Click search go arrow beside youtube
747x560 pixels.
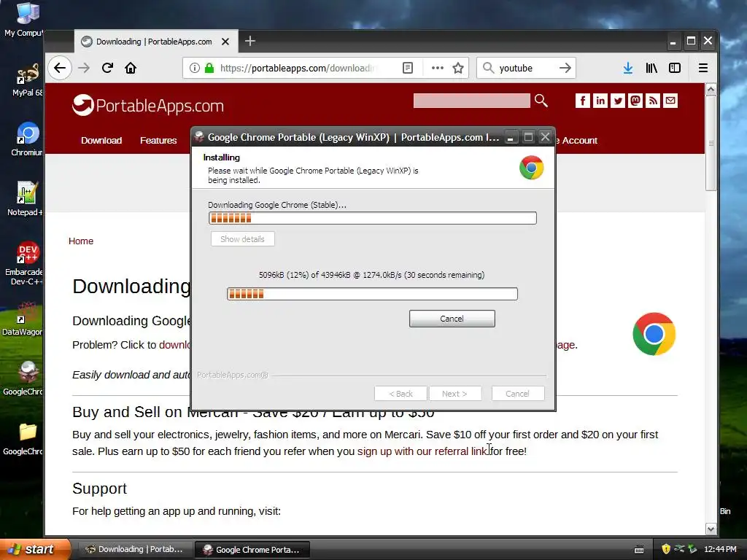pyautogui.click(x=565, y=68)
